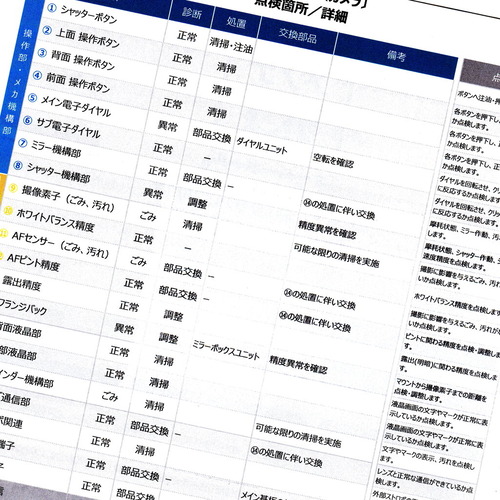Click 異常 in the フランジバック row

point(124,328)
